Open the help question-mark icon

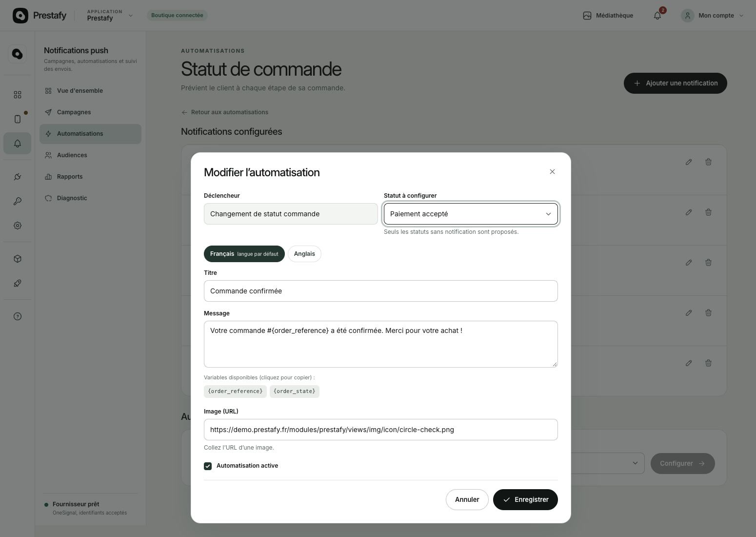18,316
